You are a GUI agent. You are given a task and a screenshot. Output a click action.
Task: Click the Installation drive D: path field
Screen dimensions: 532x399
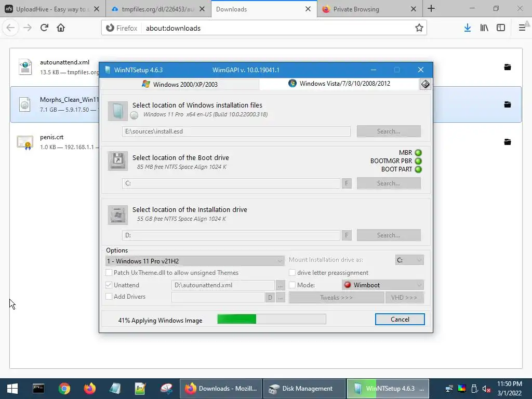pyautogui.click(x=231, y=235)
